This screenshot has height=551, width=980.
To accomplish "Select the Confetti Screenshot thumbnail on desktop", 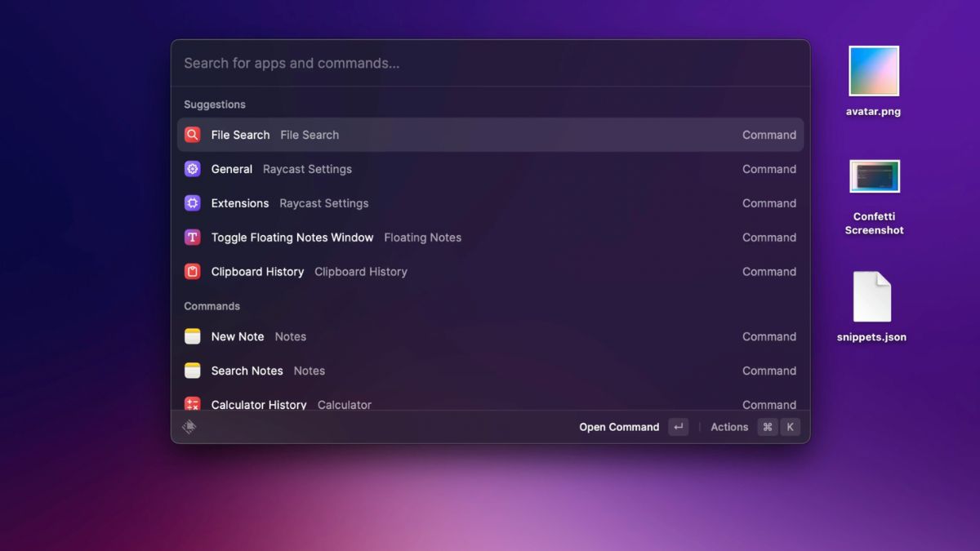I will pos(874,176).
